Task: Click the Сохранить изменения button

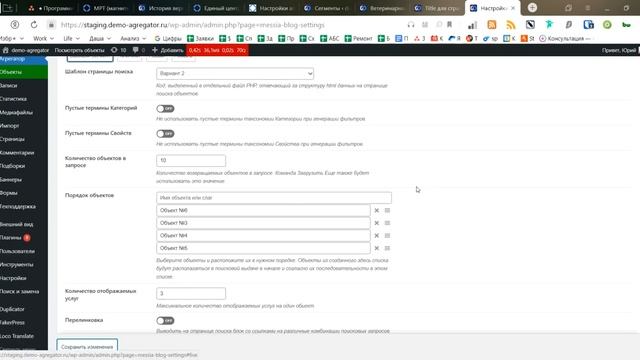Action: click(87, 347)
